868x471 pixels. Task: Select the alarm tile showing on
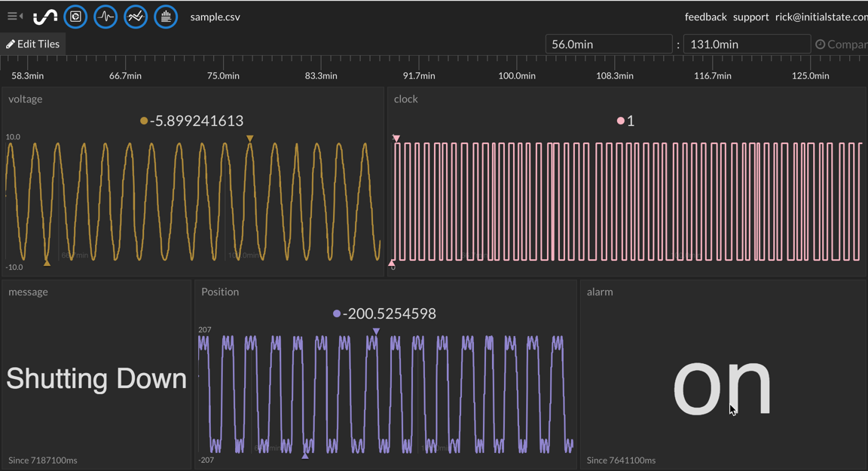tap(722, 384)
